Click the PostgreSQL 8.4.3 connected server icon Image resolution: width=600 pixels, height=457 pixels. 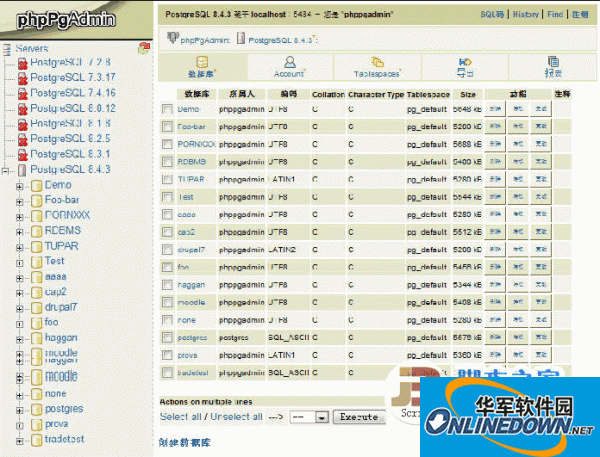pyautogui.click(x=23, y=170)
